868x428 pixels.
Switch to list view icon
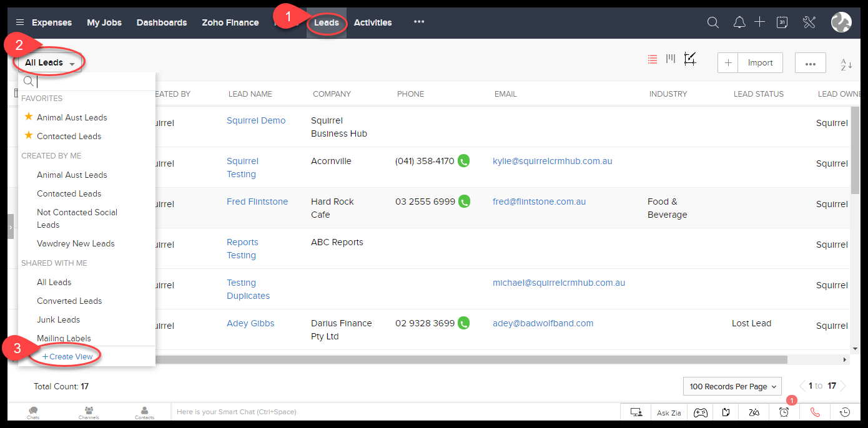653,59
